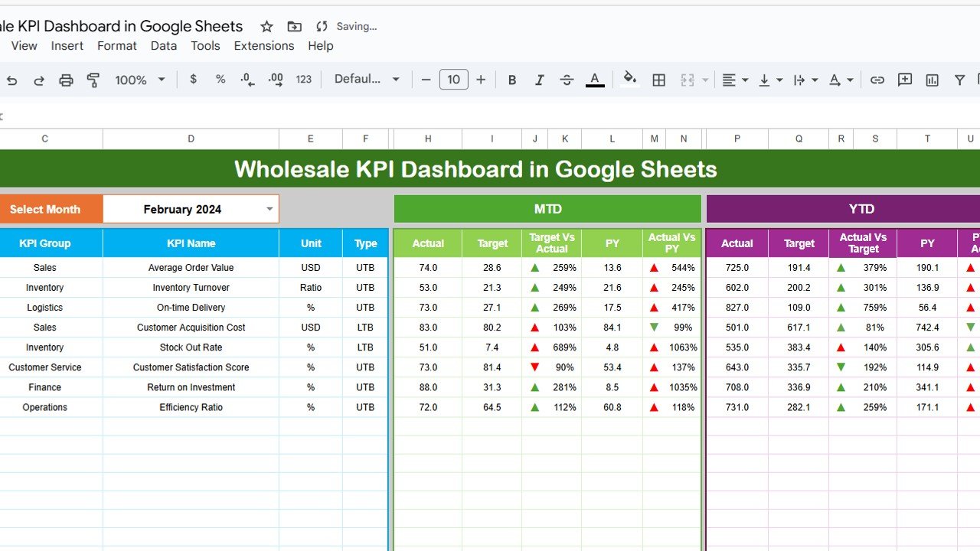Click the redo arrow icon
The width and height of the screenshot is (980, 551).
pos(38,80)
